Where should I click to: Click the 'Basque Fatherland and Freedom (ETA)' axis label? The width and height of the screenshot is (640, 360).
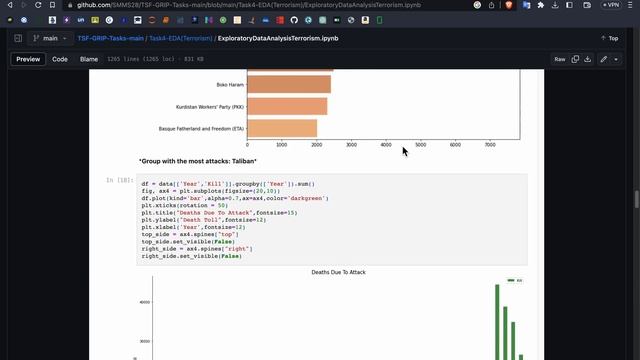pos(201,129)
